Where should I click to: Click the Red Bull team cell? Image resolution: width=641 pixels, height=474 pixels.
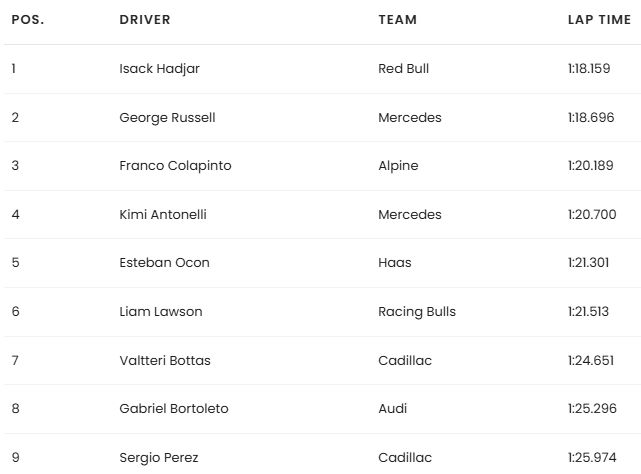coord(403,69)
